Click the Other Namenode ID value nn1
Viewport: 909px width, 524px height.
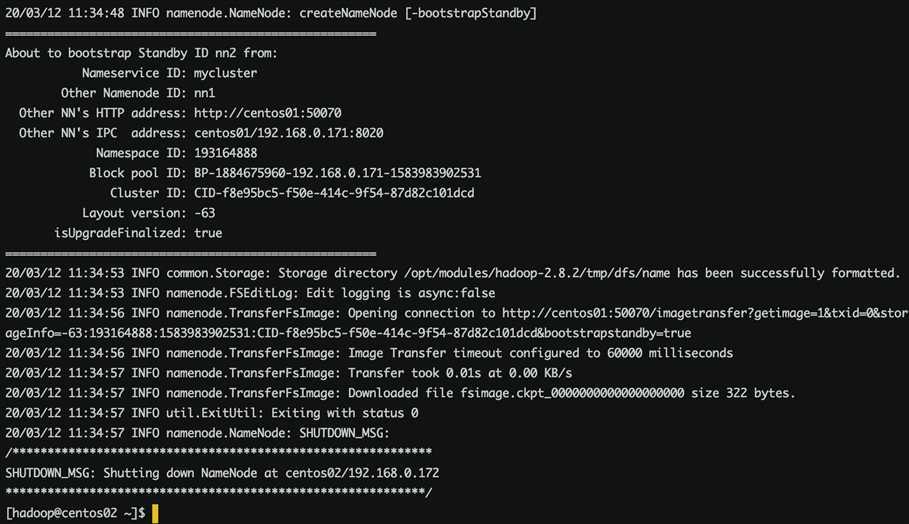click(204, 93)
